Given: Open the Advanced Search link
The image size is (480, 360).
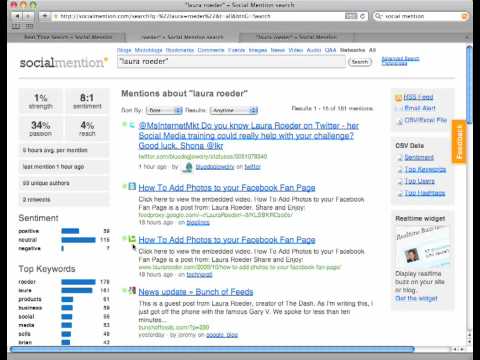Looking at the screenshot, I should coord(400,59).
